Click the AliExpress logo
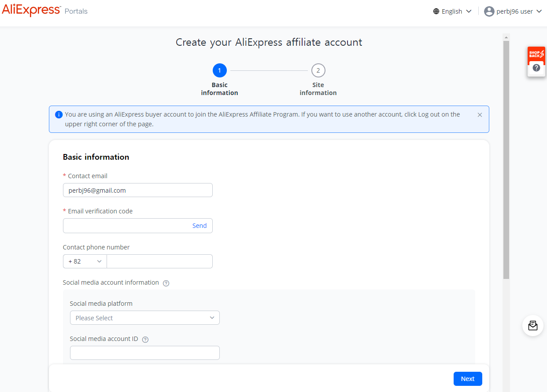This screenshot has width=547, height=392. (31, 10)
